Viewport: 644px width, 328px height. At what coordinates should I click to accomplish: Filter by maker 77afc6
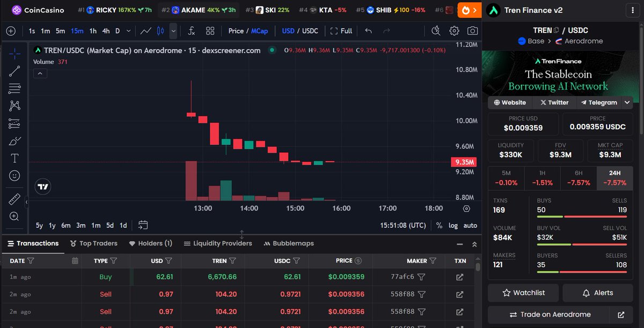(422, 277)
